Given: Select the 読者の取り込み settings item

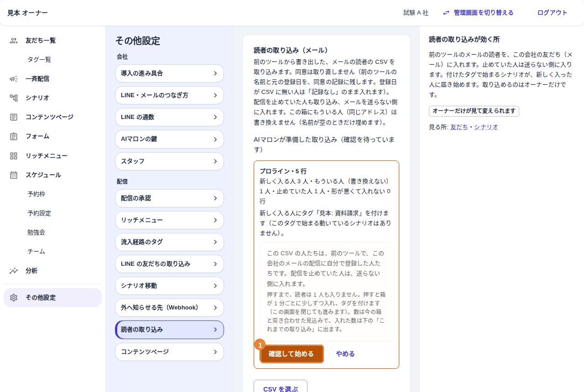Looking at the screenshot, I should pyautogui.click(x=169, y=330).
